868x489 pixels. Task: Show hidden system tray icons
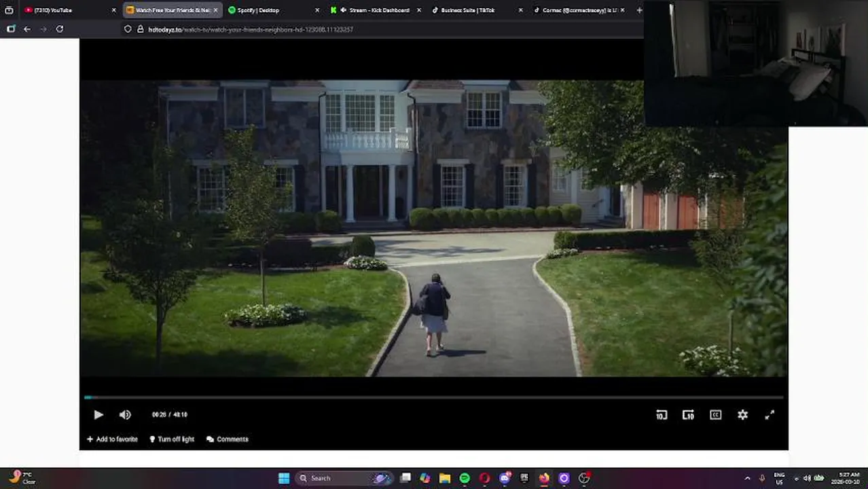point(747,478)
